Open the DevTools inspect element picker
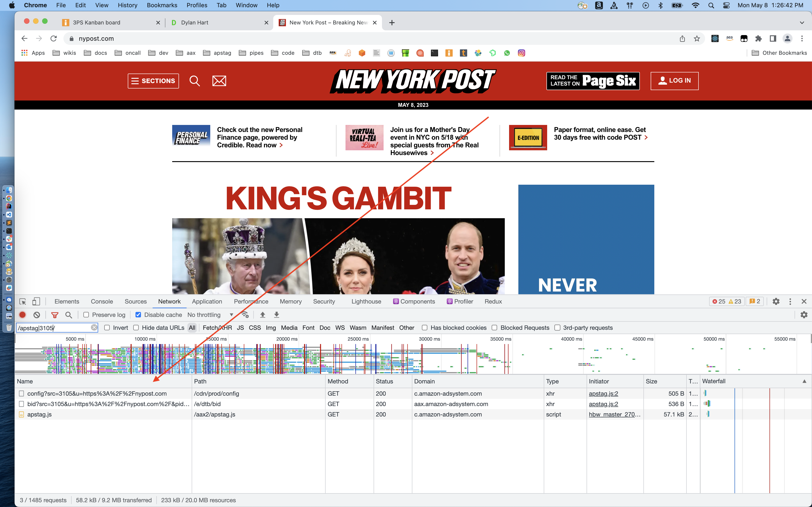 (23, 301)
